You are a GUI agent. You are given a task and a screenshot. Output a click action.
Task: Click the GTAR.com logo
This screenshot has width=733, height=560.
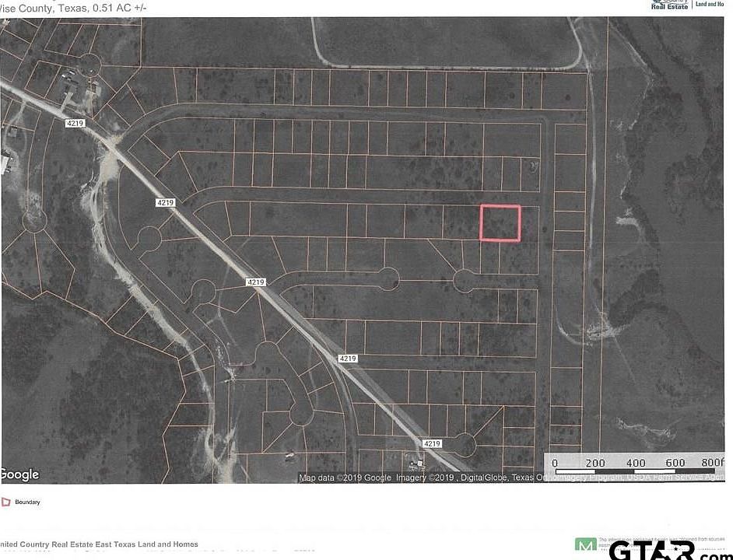[x=670, y=550]
